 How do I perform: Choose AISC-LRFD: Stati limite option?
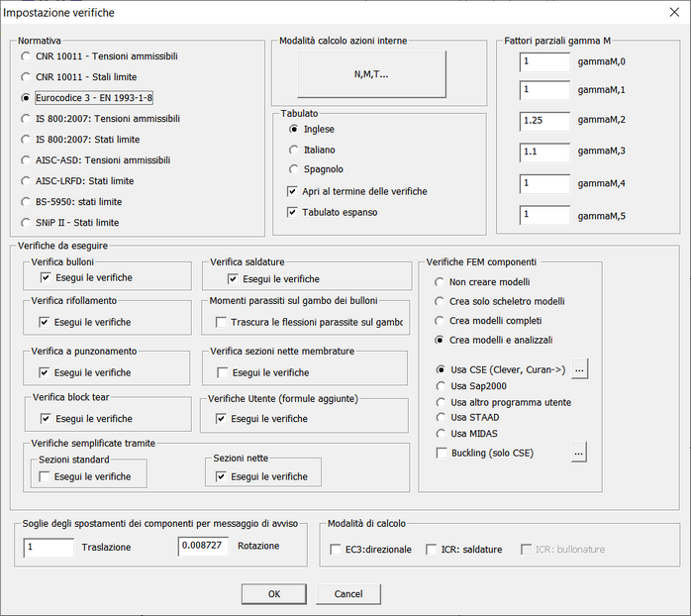27,181
